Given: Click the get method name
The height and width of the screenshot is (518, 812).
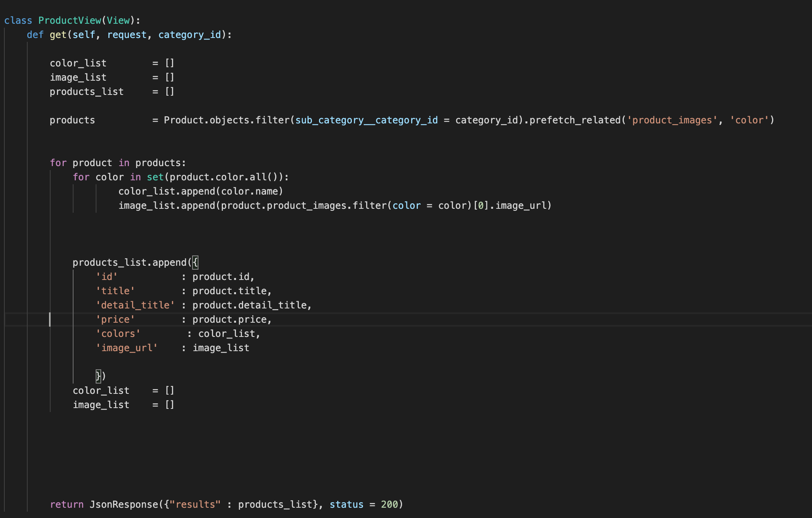Looking at the screenshot, I should 58,35.
